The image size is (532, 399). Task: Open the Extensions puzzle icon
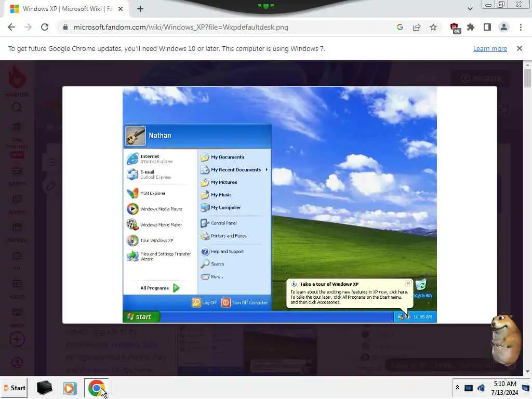(471, 27)
